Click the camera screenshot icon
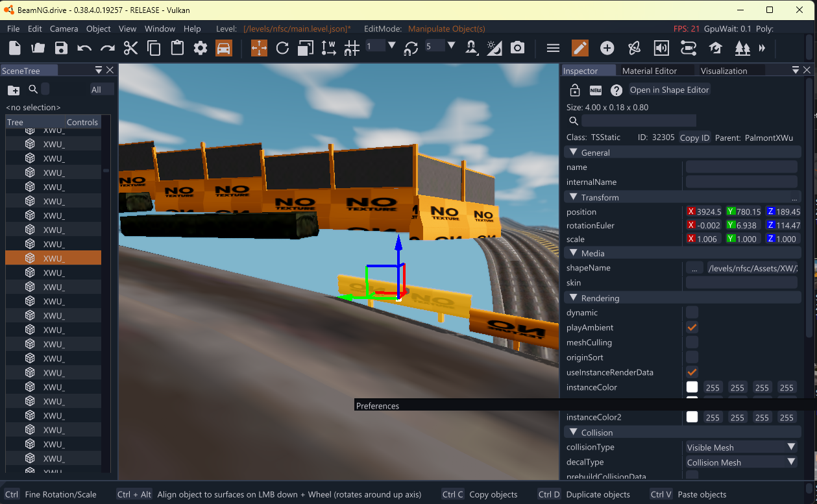The height and width of the screenshot is (504, 817). tap(517, 48)
